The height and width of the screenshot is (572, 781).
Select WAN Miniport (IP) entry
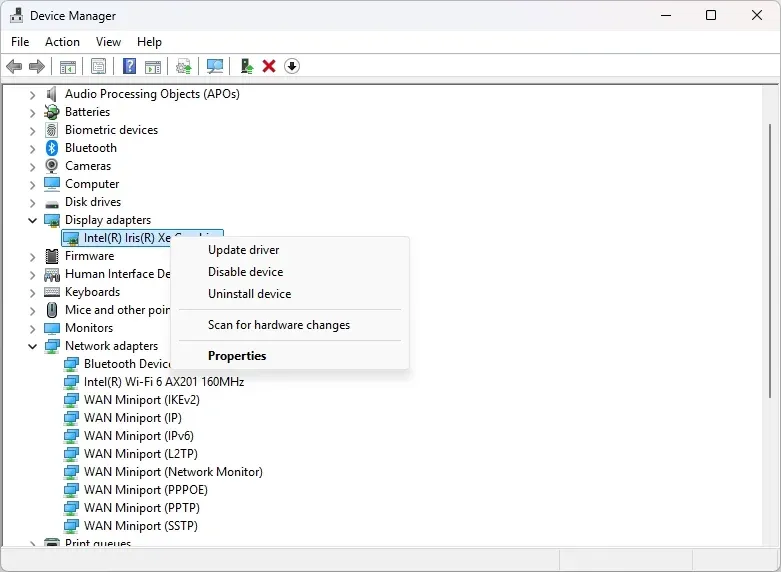(x=132, y=418)
